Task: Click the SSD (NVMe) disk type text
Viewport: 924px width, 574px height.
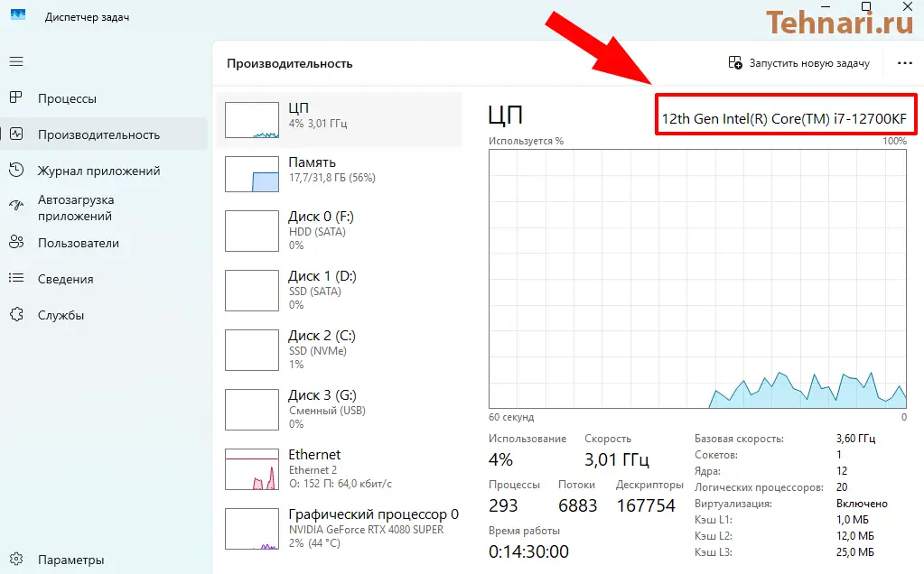Action: [318, 351]
